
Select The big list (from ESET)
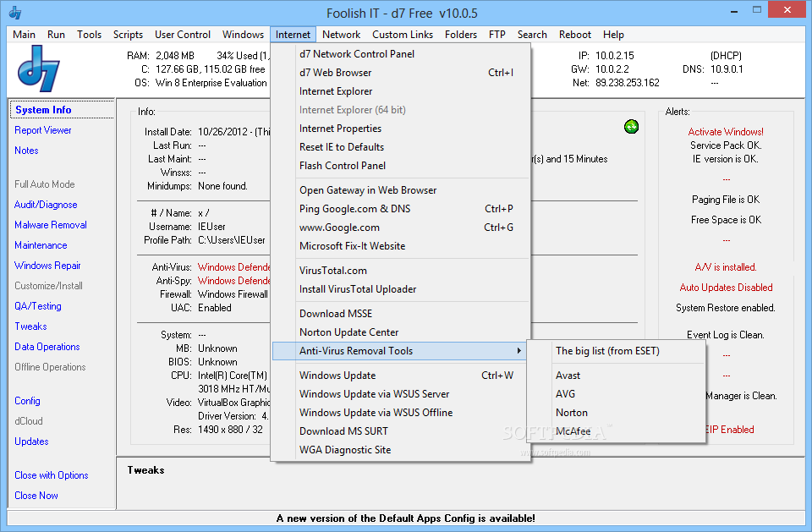click(617, 351)
